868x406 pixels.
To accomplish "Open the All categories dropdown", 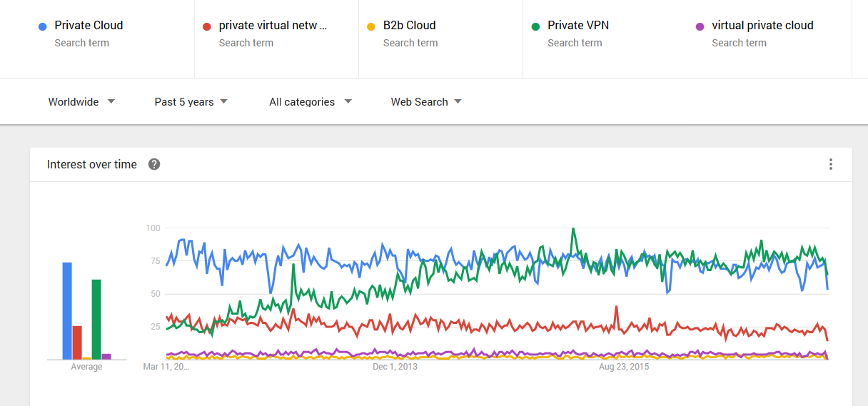I will click(311, 101).
